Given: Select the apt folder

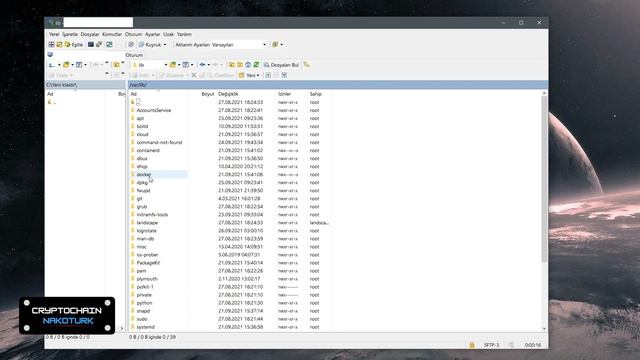Looking at the screenshot, I should pos(140,118).
